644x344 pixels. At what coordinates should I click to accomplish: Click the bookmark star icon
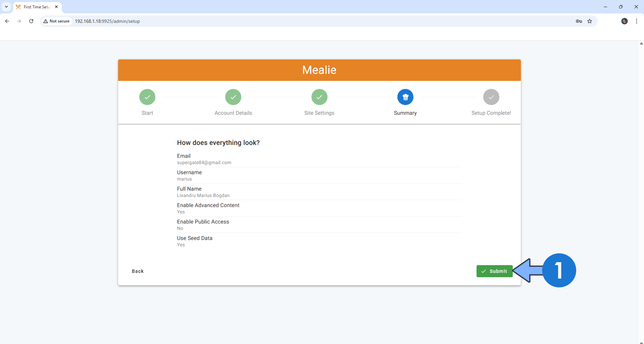(590, 21)
